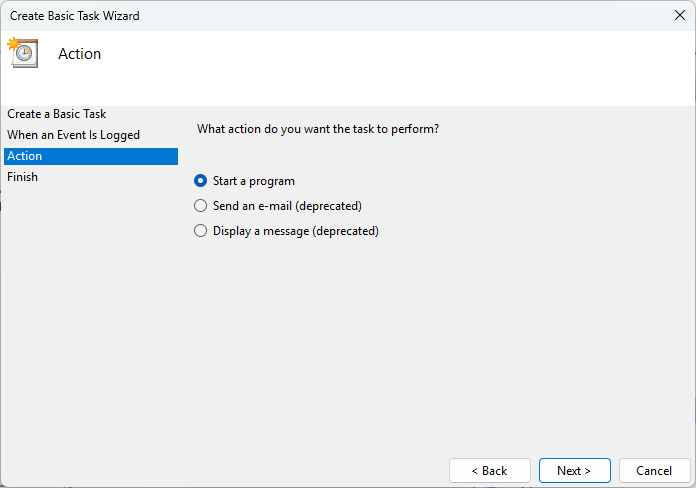Viewport: 696px width, 488px height.
Task: Click the Task Scheduler clock wizard icon
Action: click(x=22, y=53)
